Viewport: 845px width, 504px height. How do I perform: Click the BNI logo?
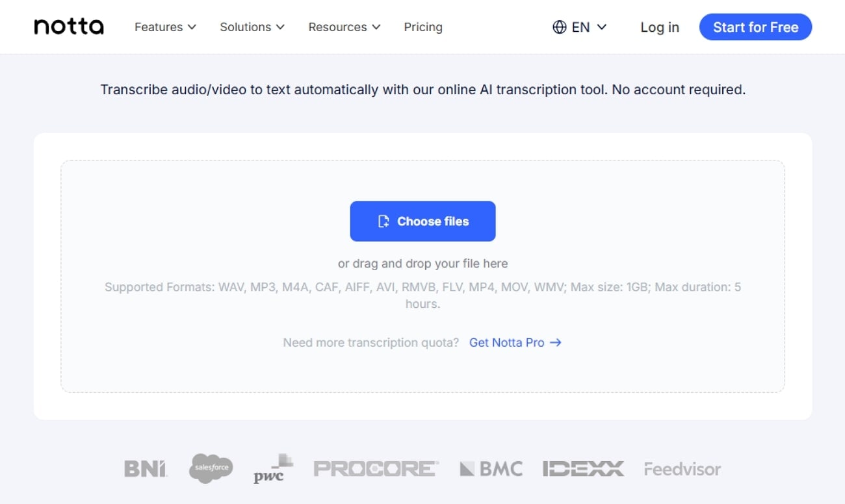click(145, 468)
